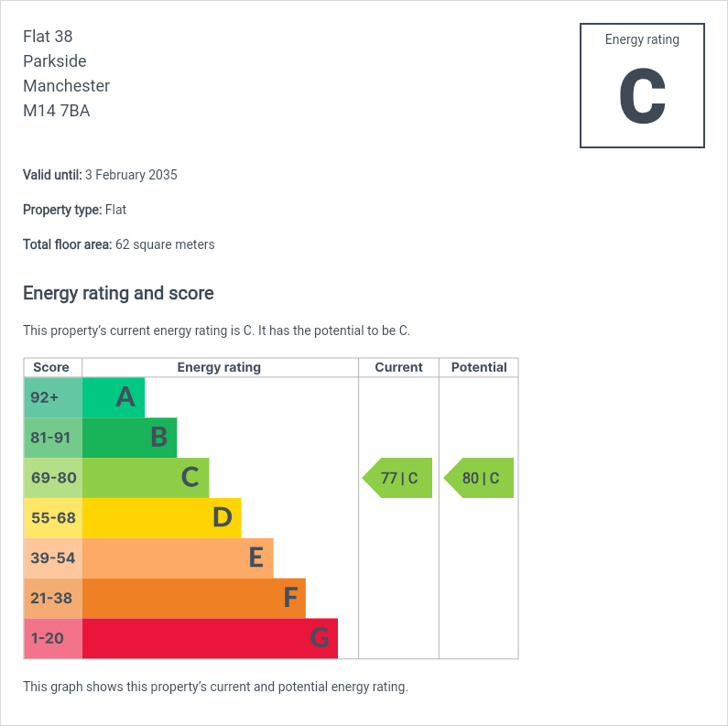Click the potential 80 | C arrow marker
The image size is (728, 726).
coord(480,478)
